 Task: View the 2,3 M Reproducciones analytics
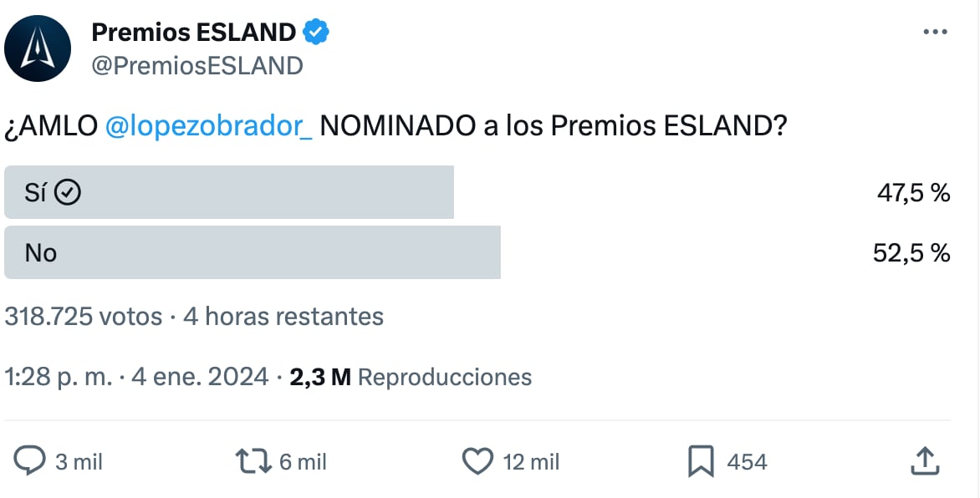pyautogui.click(x=411, y=377)
